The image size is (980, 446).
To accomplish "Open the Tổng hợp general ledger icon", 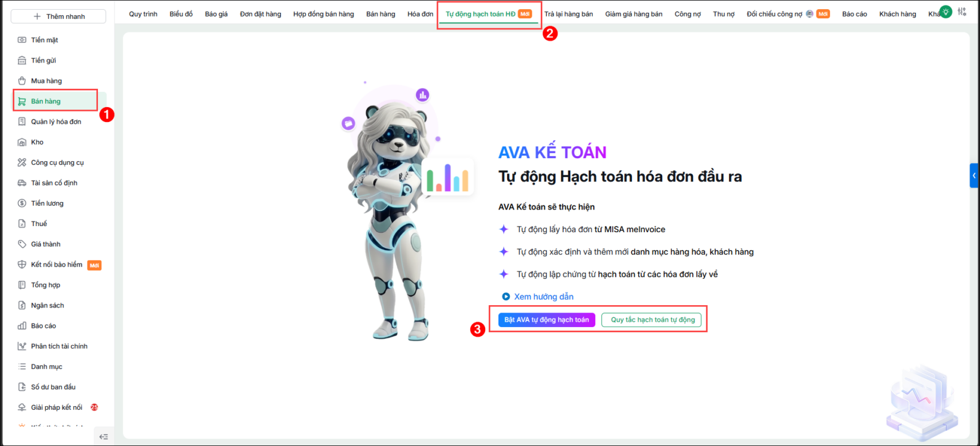I will click(x=22, y=285).
